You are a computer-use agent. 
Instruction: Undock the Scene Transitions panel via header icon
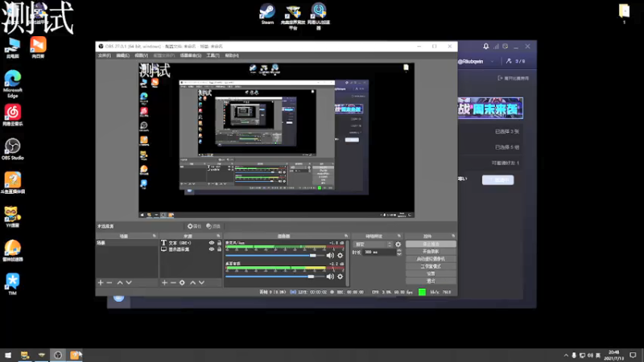[x=398, y=236]
